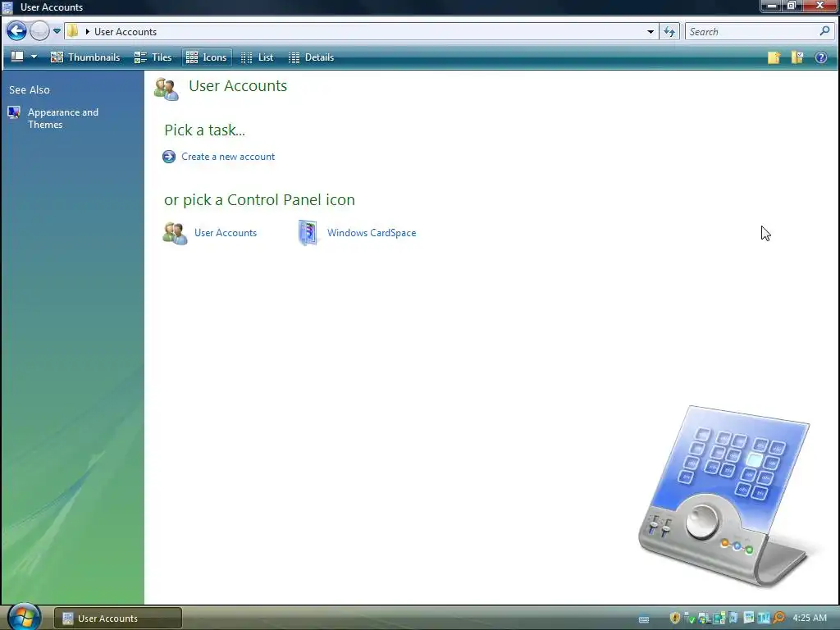Open Appearance and Themes link
The width and height of the screenshot is (840, 630).
pyautogui.click(x=63, y=118)
